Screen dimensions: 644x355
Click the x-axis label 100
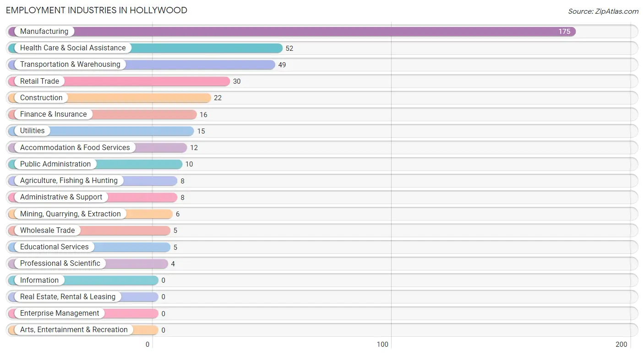point(383,344)
